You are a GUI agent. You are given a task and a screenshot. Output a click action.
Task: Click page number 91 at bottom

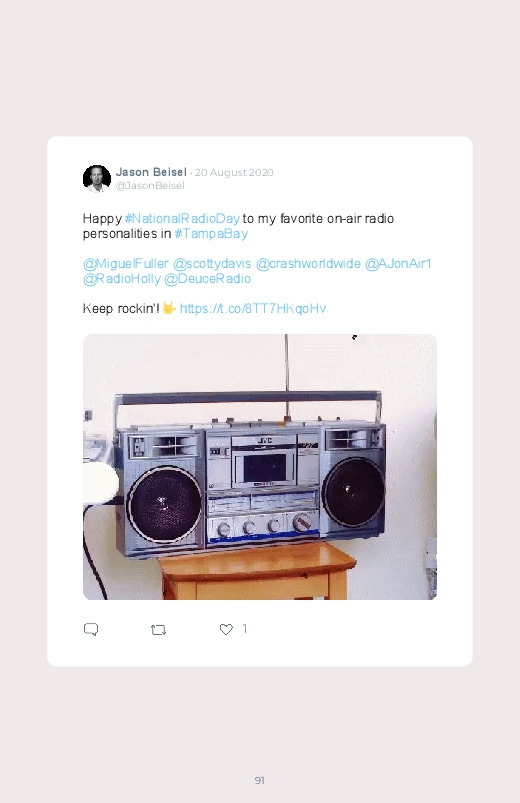260,780
